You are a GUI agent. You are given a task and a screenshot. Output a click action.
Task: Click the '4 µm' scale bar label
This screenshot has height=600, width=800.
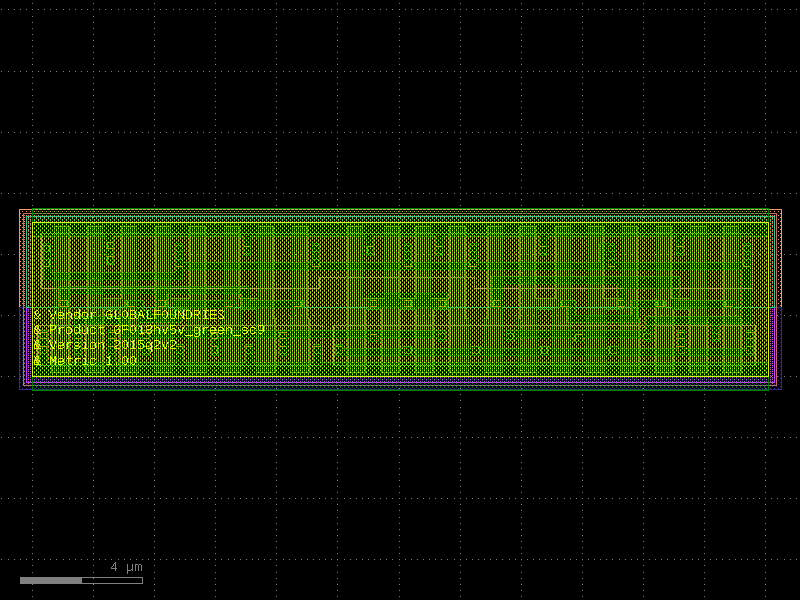pos(127,567)
